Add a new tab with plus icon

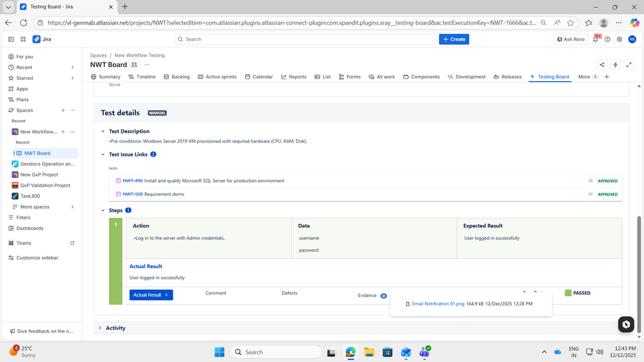coord(607,77)
